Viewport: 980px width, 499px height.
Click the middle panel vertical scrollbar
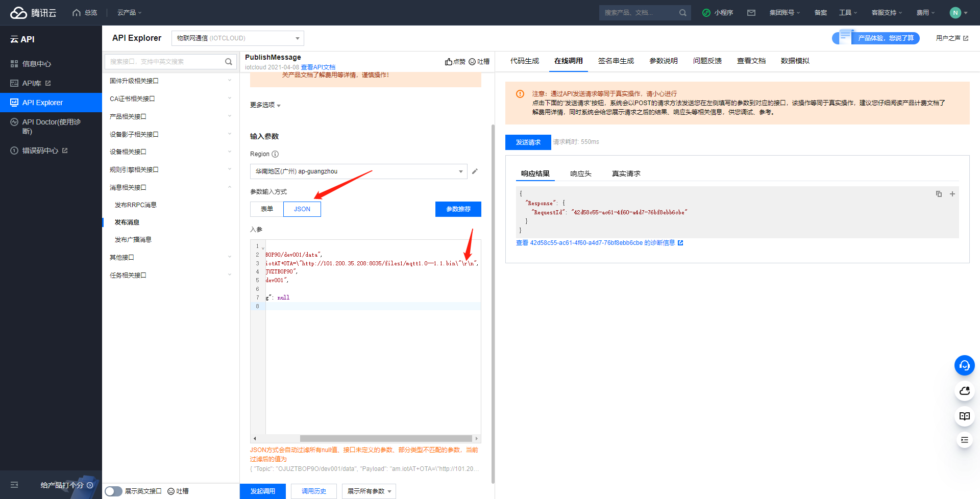(x=493, y=304)
